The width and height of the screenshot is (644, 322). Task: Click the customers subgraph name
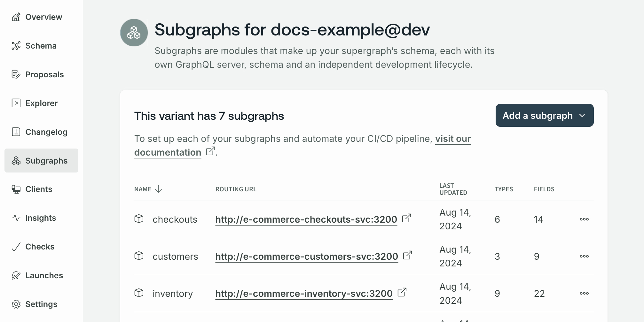pos(175,257)
